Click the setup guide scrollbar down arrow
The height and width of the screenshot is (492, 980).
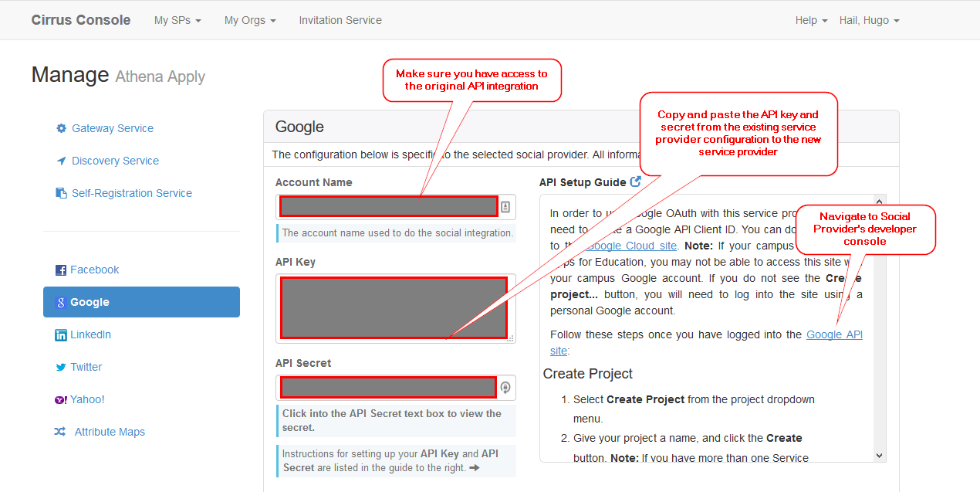click(x=880, y=456)
